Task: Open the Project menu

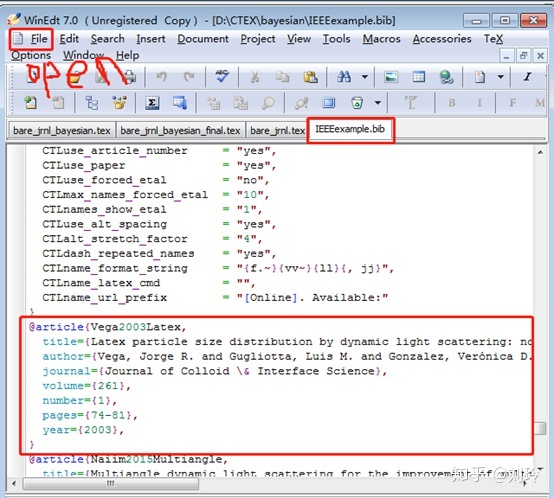Action: pos(258,39)
